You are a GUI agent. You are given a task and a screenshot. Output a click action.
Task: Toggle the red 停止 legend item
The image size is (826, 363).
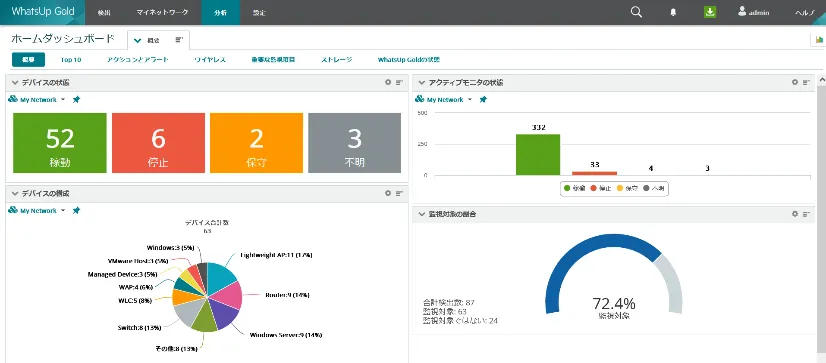pos(601,188)
